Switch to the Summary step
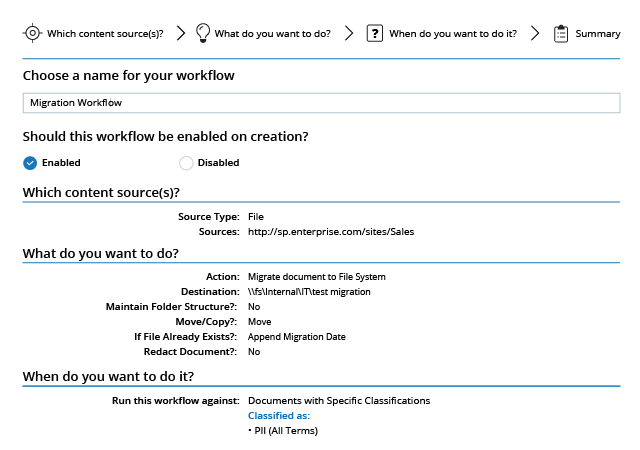Viewport: 640px width, 450px height. pos(598,33)
